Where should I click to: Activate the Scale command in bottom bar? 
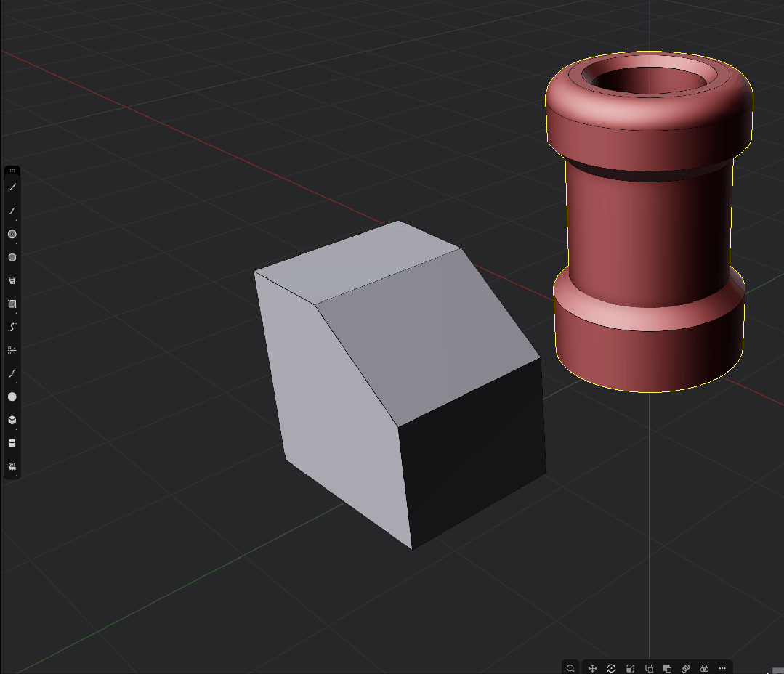click(x=630, y=668)
